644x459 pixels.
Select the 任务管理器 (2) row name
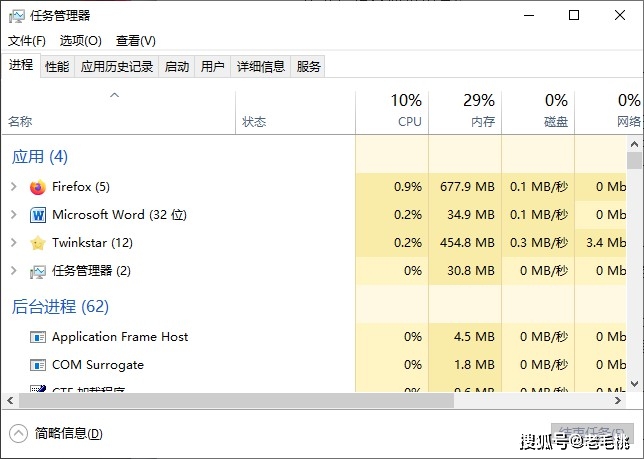91,271
